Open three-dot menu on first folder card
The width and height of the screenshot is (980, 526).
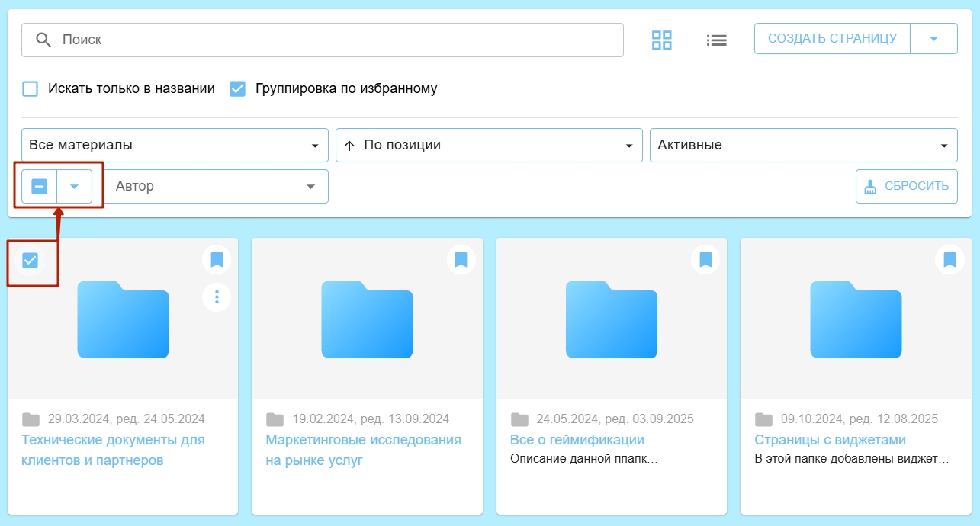217,297
